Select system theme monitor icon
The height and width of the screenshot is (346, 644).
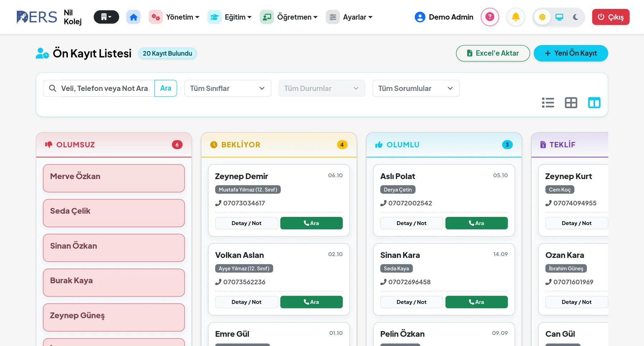(559, 17)
